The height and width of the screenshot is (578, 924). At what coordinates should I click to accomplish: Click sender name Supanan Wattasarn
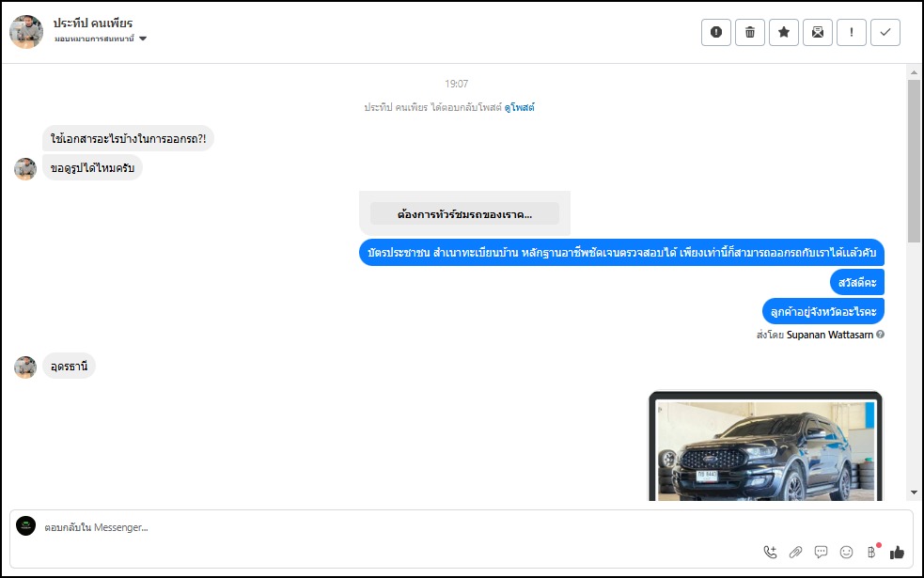pos(830,335)
